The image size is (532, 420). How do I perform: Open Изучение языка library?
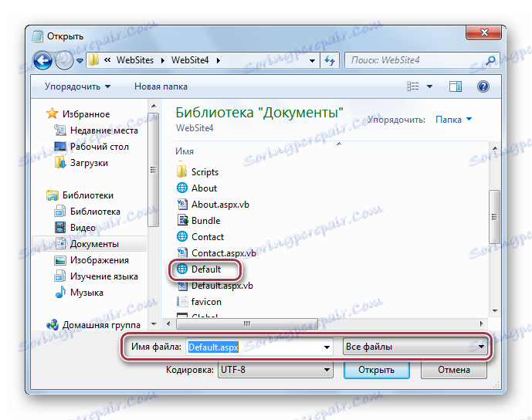tap(103, 276)
